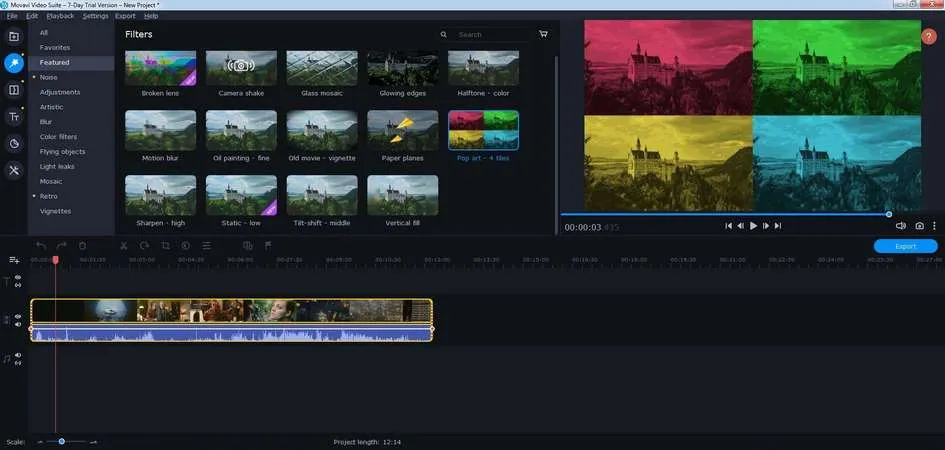Click the Rotate clip icon
This screenshot has height=450, width=945.
(145, 245)
